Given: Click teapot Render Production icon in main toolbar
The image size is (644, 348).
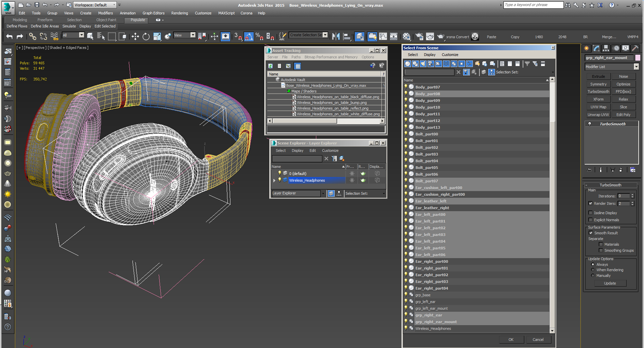Looking at the screenshot, I should (x=440, y=37).
